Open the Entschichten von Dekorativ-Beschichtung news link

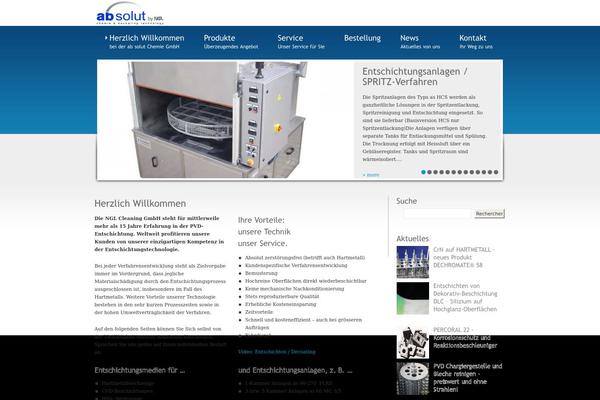point(465,297)
